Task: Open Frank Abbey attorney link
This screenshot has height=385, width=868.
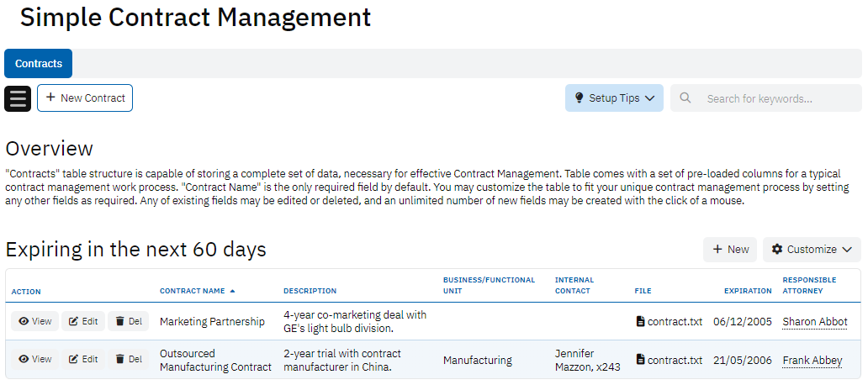Action: coord(812,361)
